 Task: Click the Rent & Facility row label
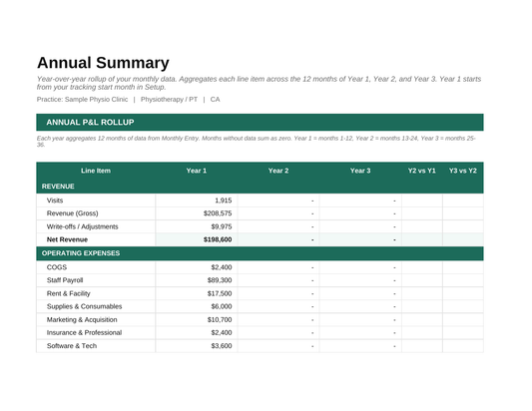(69, 293)
